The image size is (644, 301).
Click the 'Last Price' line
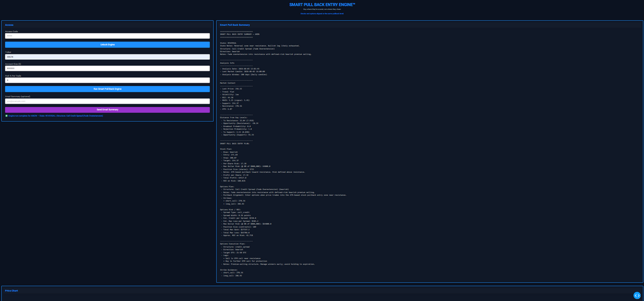pyautogui.click(x=231, y=88)
